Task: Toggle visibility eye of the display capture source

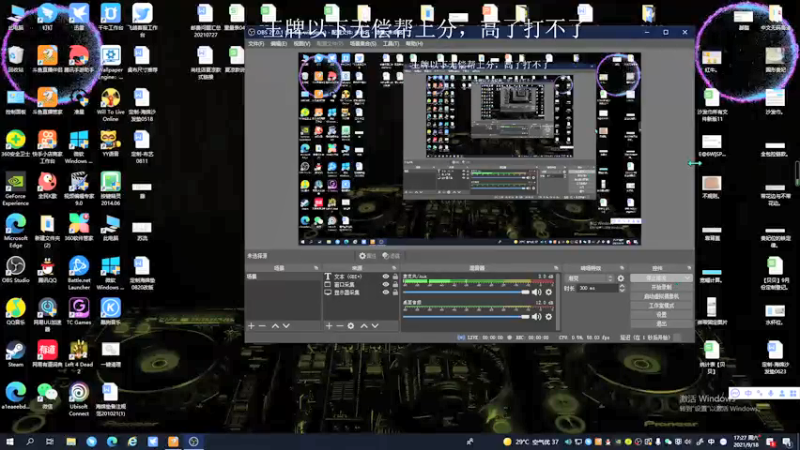Action: coord(386,292)
